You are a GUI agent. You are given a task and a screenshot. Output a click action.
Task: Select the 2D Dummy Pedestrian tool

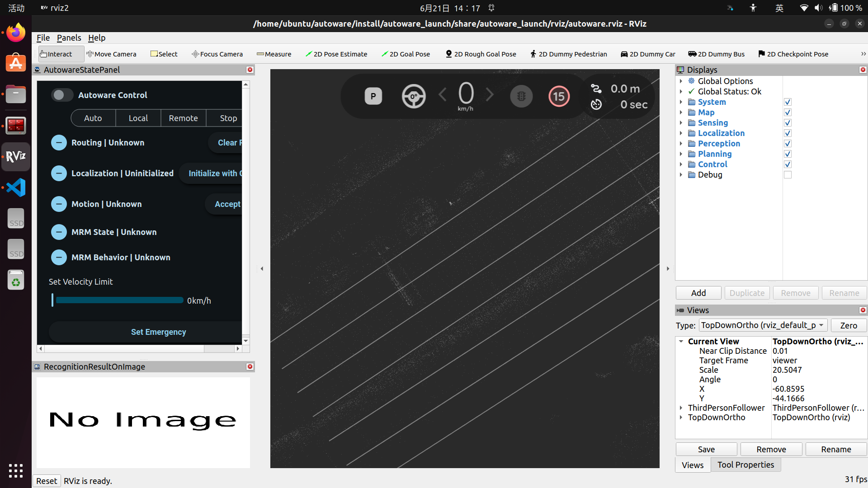point(568,54)
